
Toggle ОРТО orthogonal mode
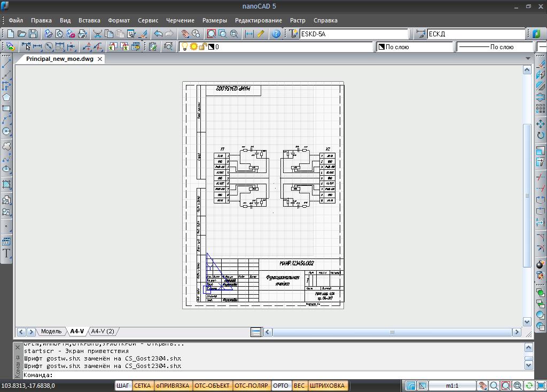click(x=280, y=386)
